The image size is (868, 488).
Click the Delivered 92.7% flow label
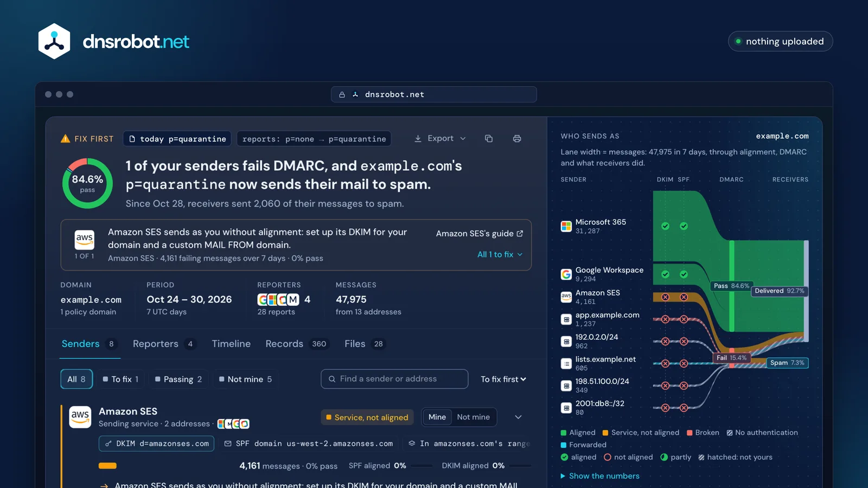[x=780, y=291]
